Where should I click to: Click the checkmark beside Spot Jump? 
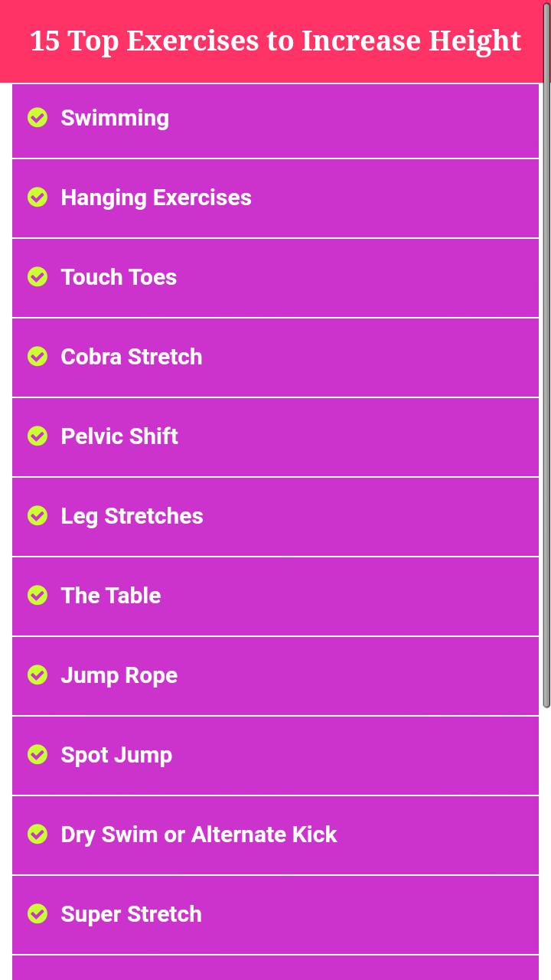tap(37, 754)
